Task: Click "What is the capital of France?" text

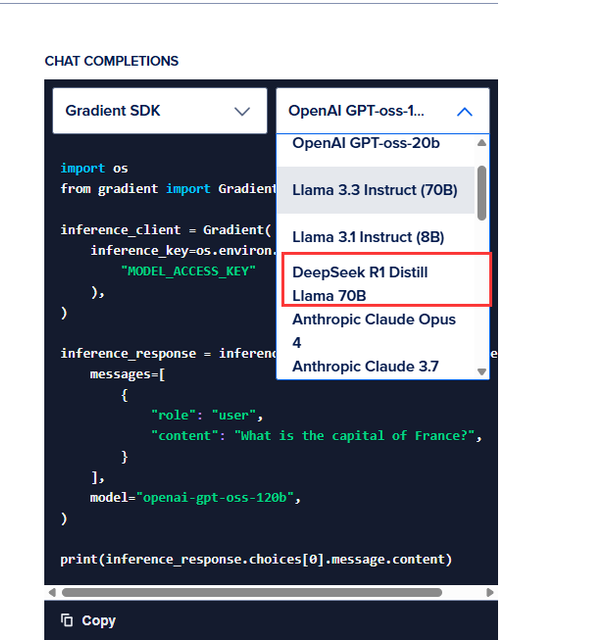Action: click(x=354, y=436)
